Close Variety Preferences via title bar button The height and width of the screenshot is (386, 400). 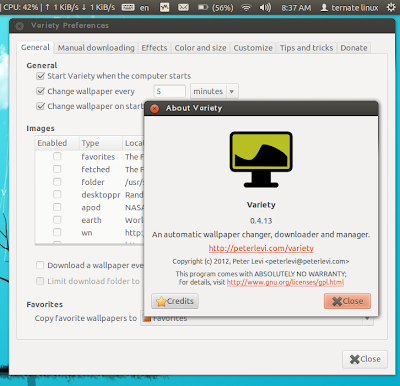(20, 26)
